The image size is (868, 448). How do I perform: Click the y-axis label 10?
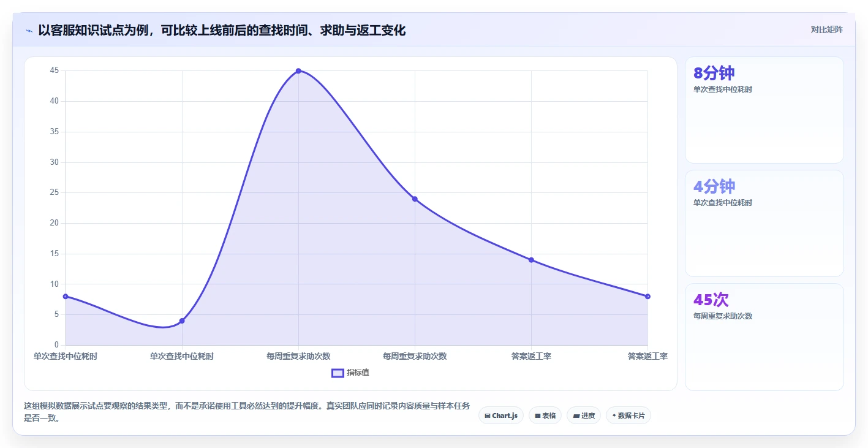click(55, 284)
